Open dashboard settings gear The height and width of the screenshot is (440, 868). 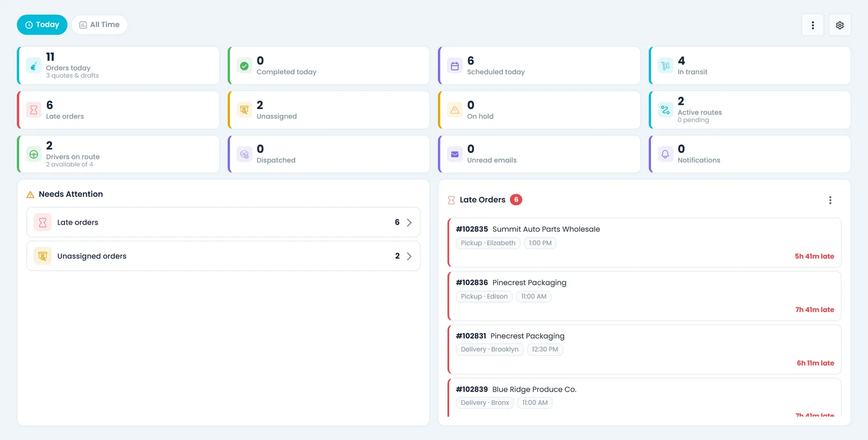(x=840, y=25)
